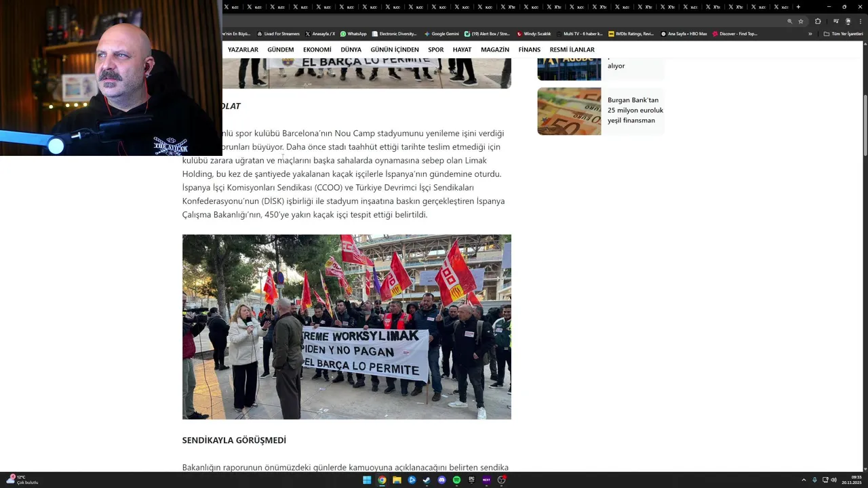The width and height of the screenshot is (868, 488).
Task: Open the Windows Start menu
Action: (367, 480)
